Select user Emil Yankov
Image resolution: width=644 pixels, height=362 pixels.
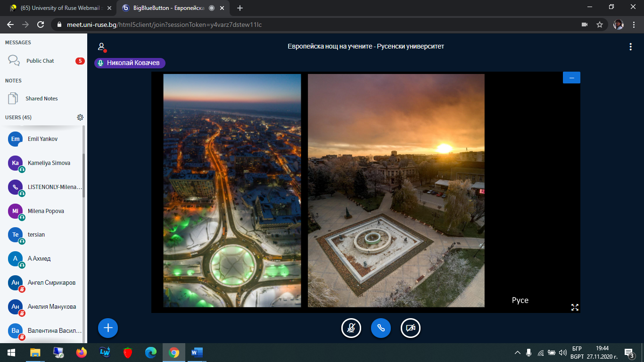pyautogui.click(x=42, y=139)
